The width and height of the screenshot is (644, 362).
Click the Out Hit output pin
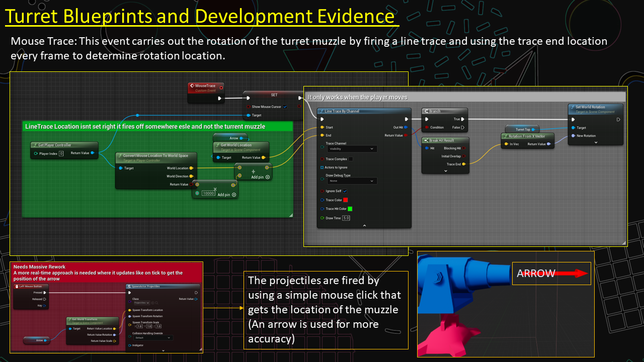pyautogui.click(x=406, y=127)
